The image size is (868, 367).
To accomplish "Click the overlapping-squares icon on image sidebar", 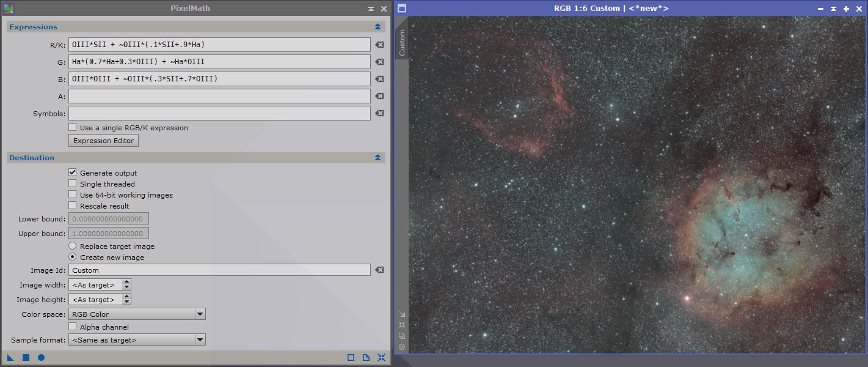I will click(403, 336).
